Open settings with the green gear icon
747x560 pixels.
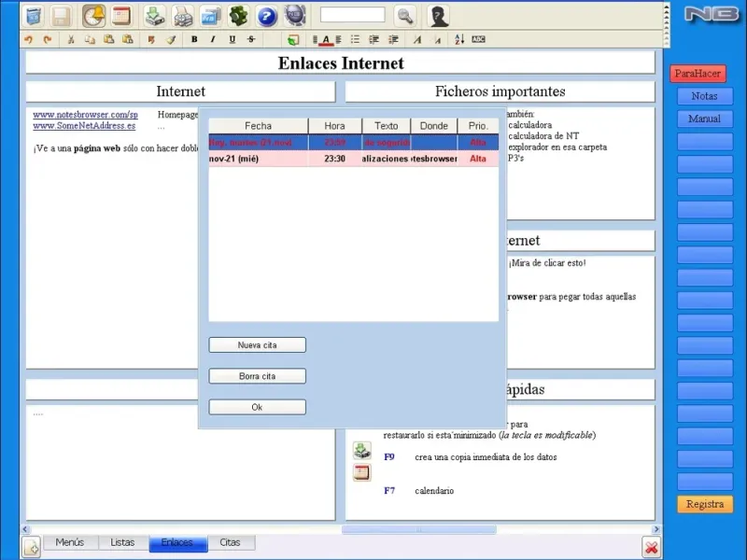tap(239, 16)
